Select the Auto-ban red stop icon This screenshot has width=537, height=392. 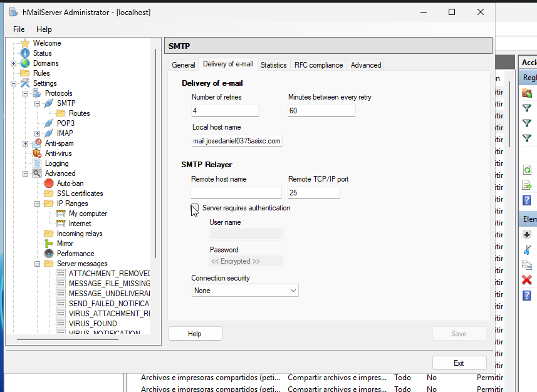[x=49, y=183]
